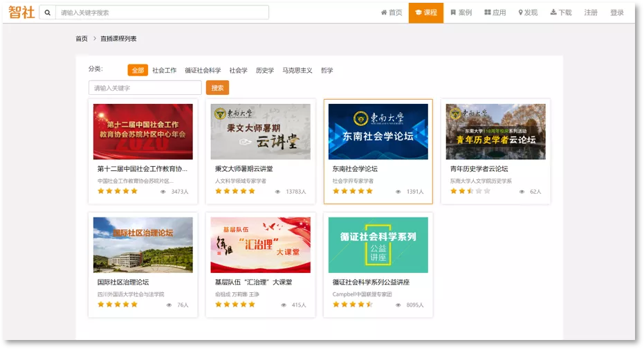
Task: Click the eye icon beside 13783人
Action: pyautogui.click(x=277, y=192)
